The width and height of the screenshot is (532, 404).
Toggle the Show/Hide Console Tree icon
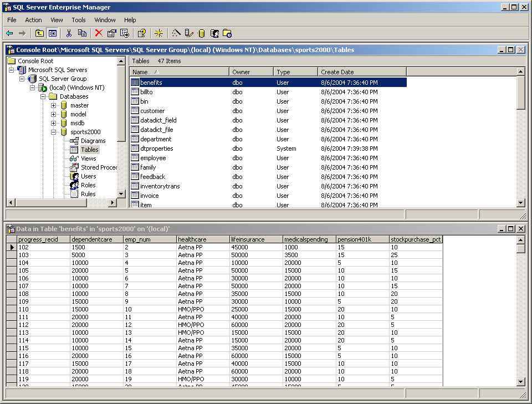53,33
